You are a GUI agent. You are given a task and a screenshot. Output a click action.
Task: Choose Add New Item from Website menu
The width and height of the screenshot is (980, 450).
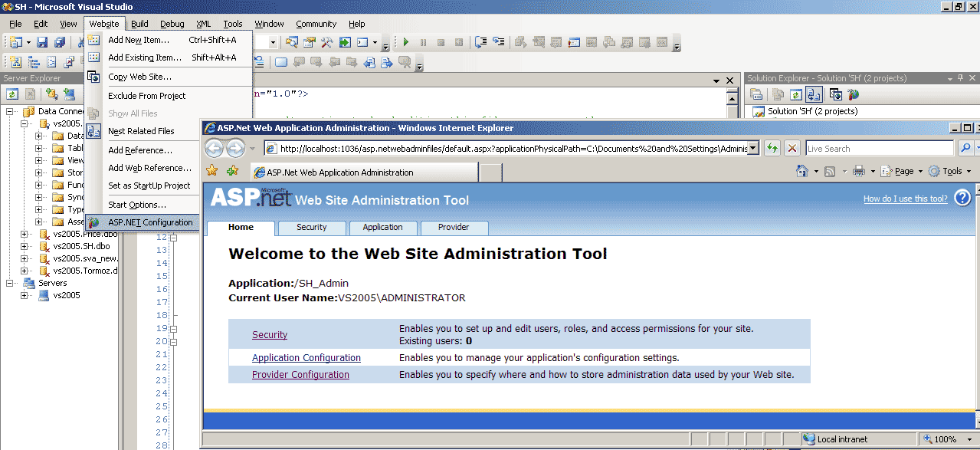169,40
